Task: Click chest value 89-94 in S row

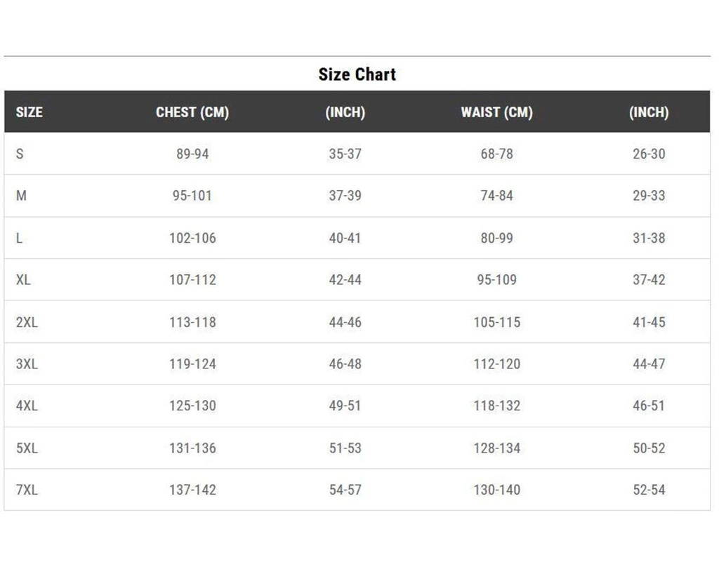Action: click(x=192, y=154)
